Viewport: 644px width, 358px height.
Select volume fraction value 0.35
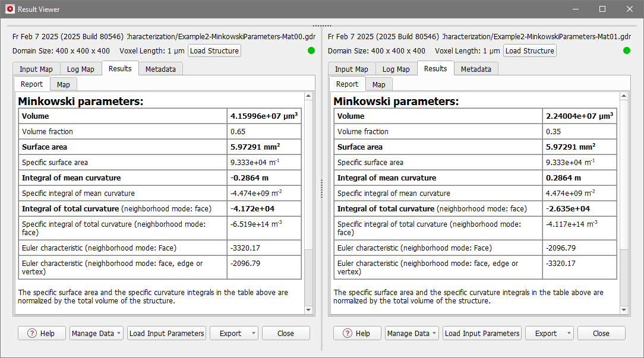point(553,131)
